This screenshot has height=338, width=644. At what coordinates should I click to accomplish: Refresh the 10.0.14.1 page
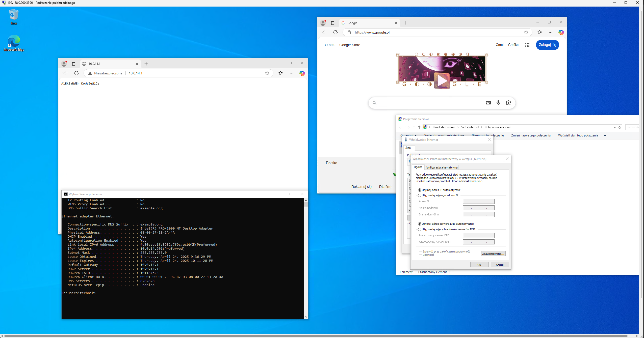click(x=76, y=73)
